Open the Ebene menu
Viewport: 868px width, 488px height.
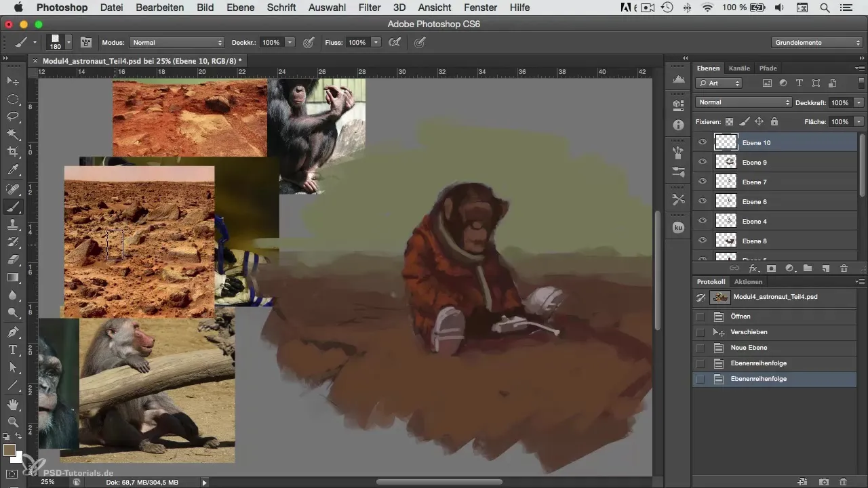pyautogui.click(x=241, y=7)
